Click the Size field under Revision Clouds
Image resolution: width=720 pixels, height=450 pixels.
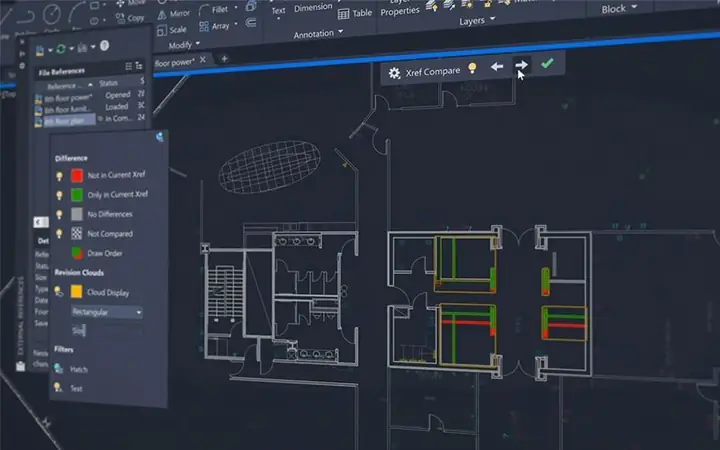click(x=107, y=330)
